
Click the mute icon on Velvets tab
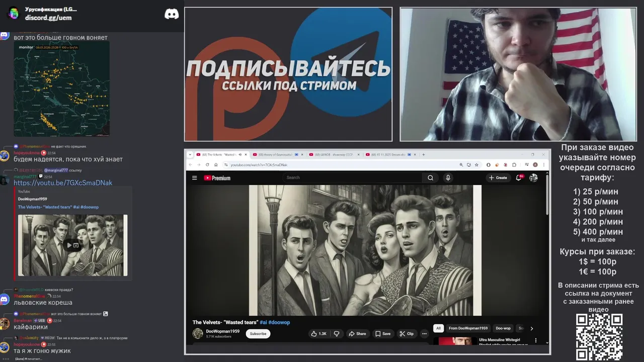pyautogui.click(x=240, y=154)
